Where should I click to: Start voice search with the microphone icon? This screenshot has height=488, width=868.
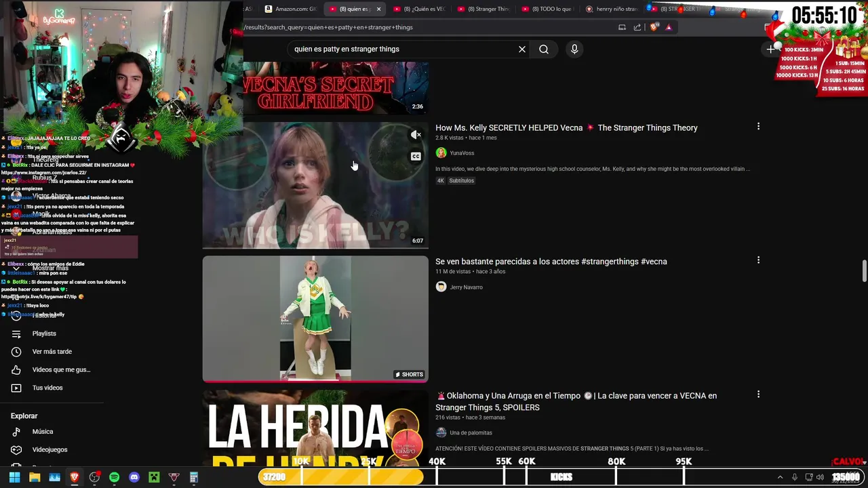(x=574, y=49)
